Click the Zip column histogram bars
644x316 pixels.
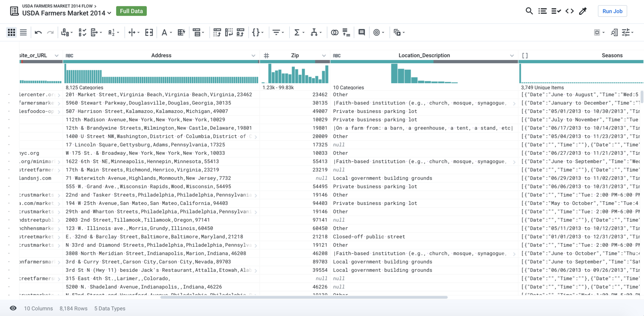coord(295,73)
